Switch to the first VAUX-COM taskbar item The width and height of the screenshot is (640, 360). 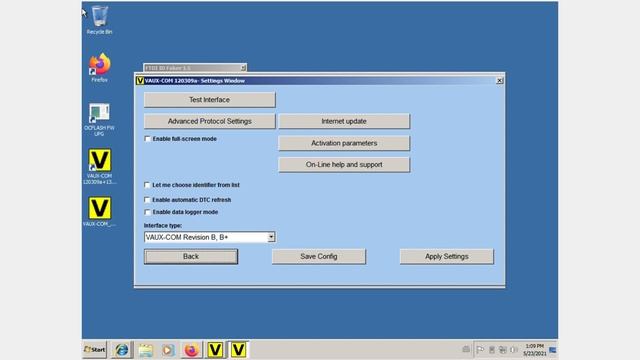click(215, 350)
